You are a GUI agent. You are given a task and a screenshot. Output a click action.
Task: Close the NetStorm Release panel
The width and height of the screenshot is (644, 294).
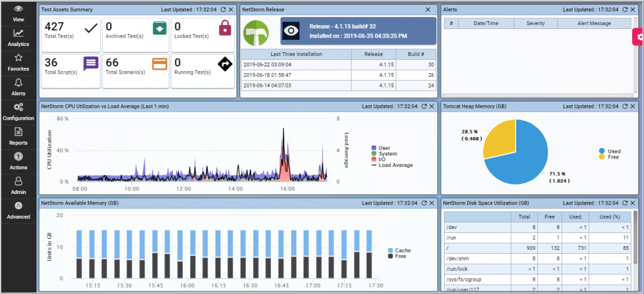(428, 9)
